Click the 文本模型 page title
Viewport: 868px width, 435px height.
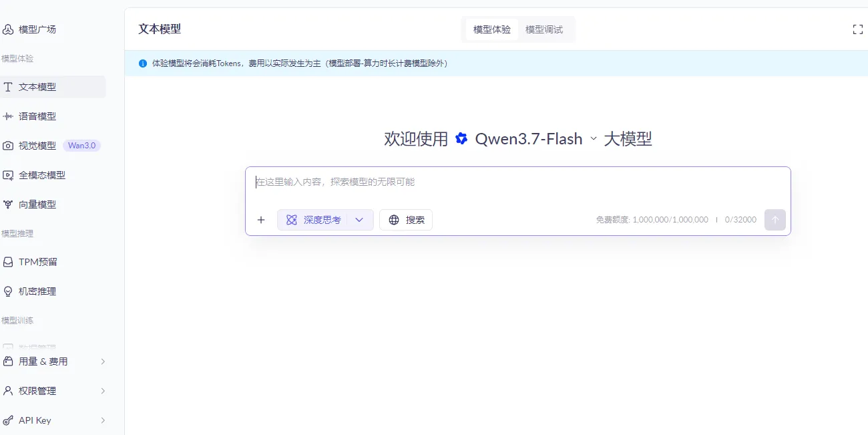coord(160,29)
